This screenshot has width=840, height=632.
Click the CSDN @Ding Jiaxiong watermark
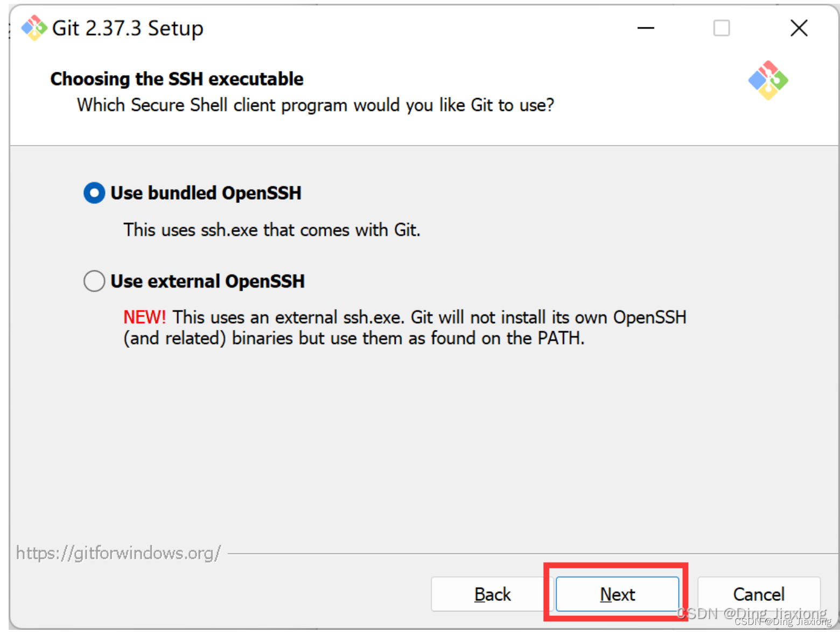pos(753,615)
